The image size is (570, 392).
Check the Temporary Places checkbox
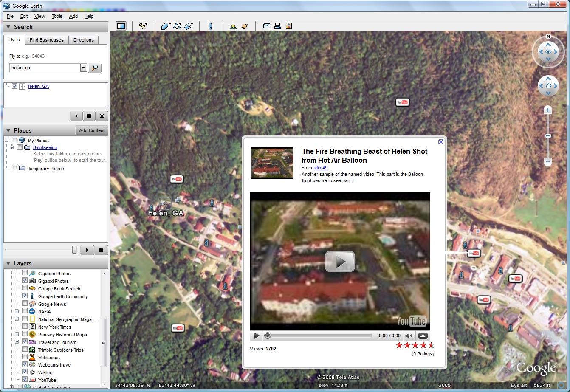coord(14,168)
